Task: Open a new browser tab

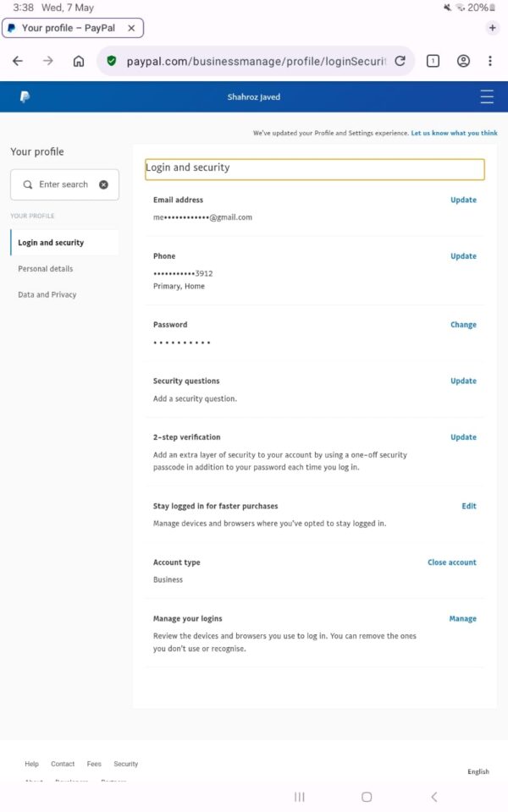Action: [493, 28]
